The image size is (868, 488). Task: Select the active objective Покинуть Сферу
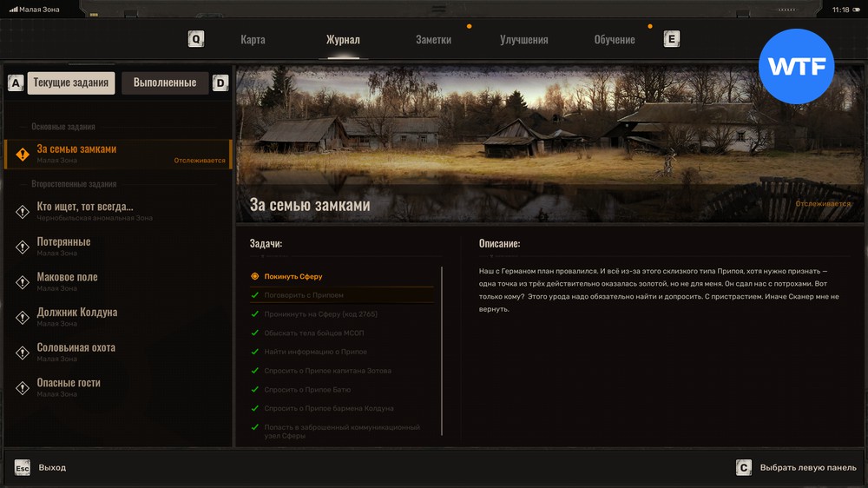click(293, 276)
